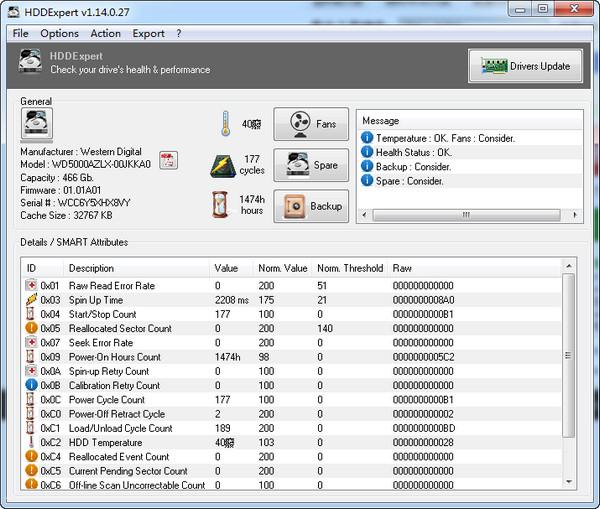This screenshot has height=509, width=600.
Task: Click the PDF report icon beside the Model
Action: (168, 160)
